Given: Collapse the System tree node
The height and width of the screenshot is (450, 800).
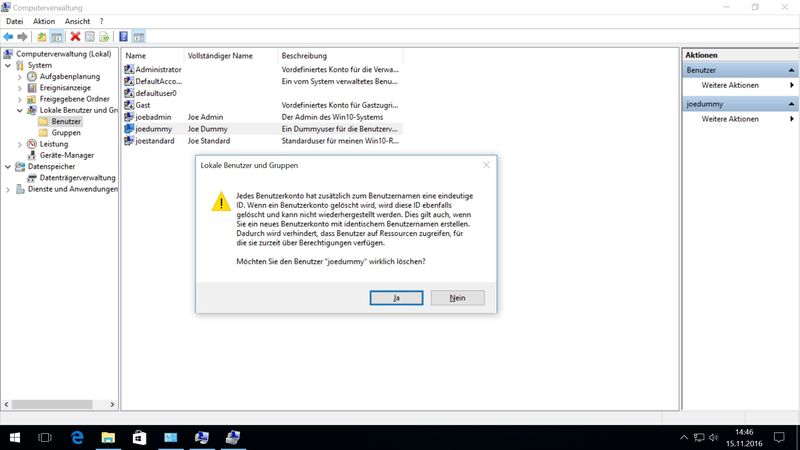Looking at the screenshot, I should tap(8, 65).
